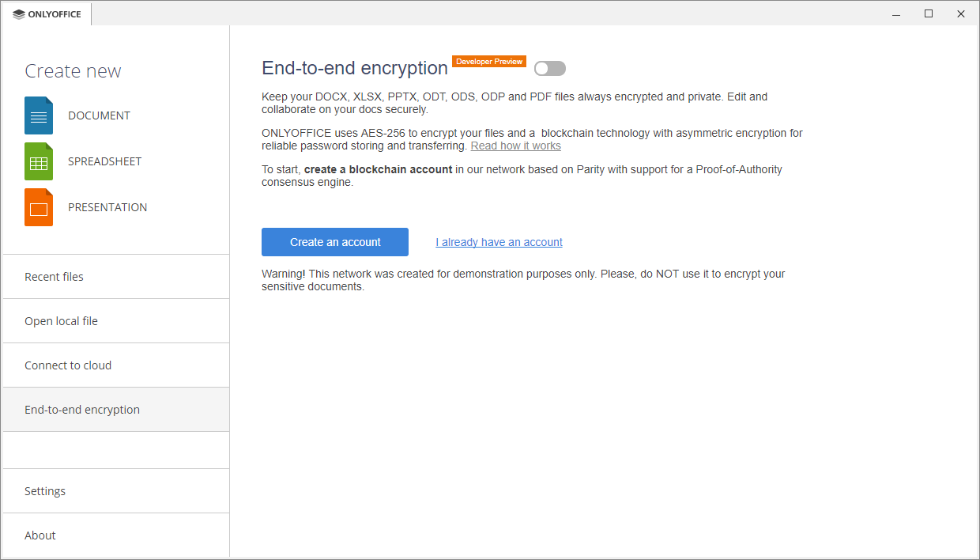
Task: Minimize the ONLYOFFICE window
Action: (x=897, y=14)
